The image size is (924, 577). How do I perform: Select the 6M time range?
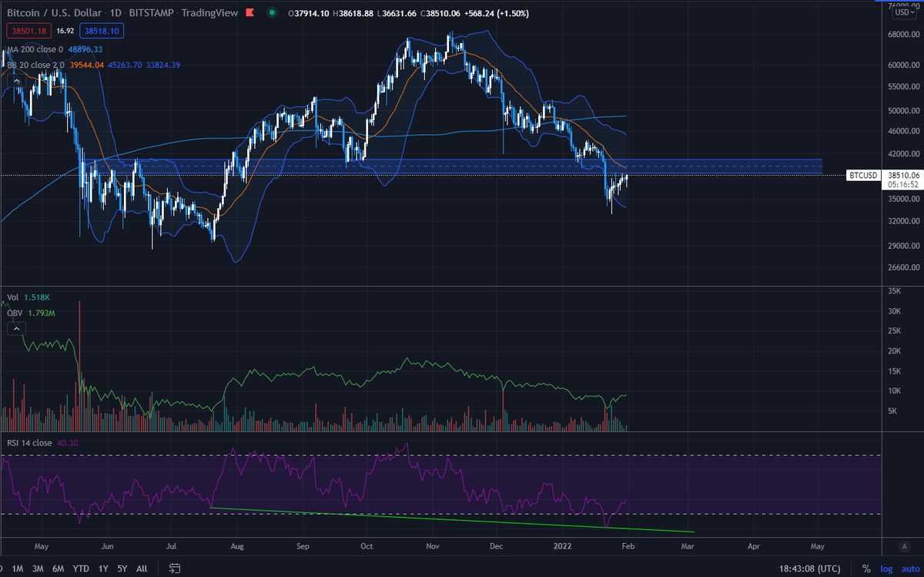[58, 569]
